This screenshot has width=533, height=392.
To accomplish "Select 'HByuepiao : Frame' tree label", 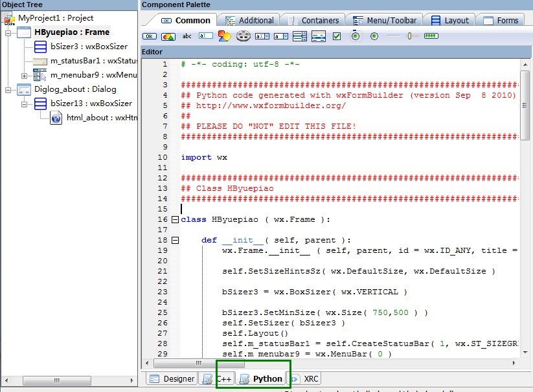I will click(72, 32).
